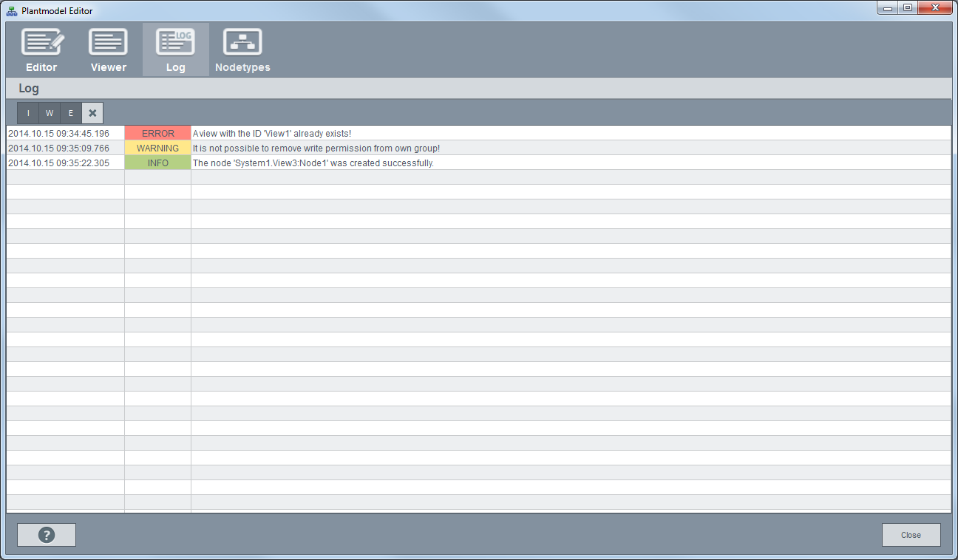Toggle the error (E) log filter
Image resolution: width=958 pixels, height=560 pixels.
(71, 113)
